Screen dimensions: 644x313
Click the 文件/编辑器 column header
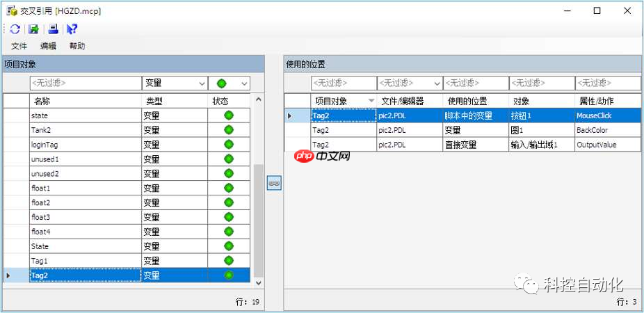(410, 101)
